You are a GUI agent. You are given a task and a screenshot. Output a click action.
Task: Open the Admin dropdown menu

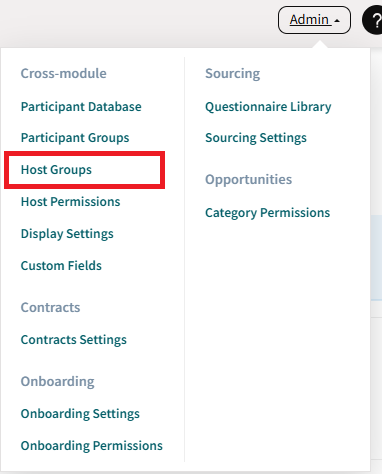coord(314,20)
